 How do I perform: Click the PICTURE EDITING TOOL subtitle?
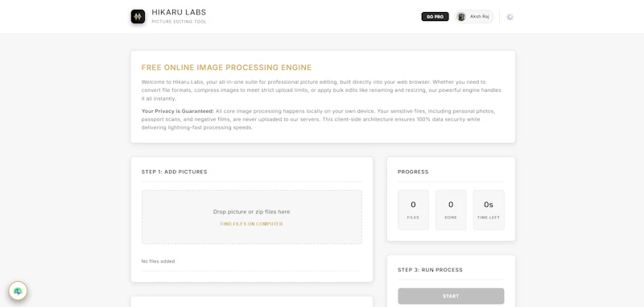[x=179, y=22]
